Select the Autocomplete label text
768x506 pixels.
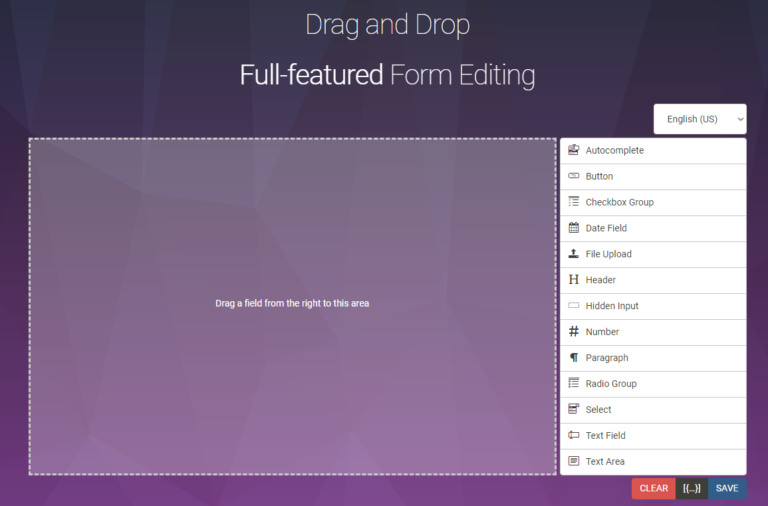point(615,150)
